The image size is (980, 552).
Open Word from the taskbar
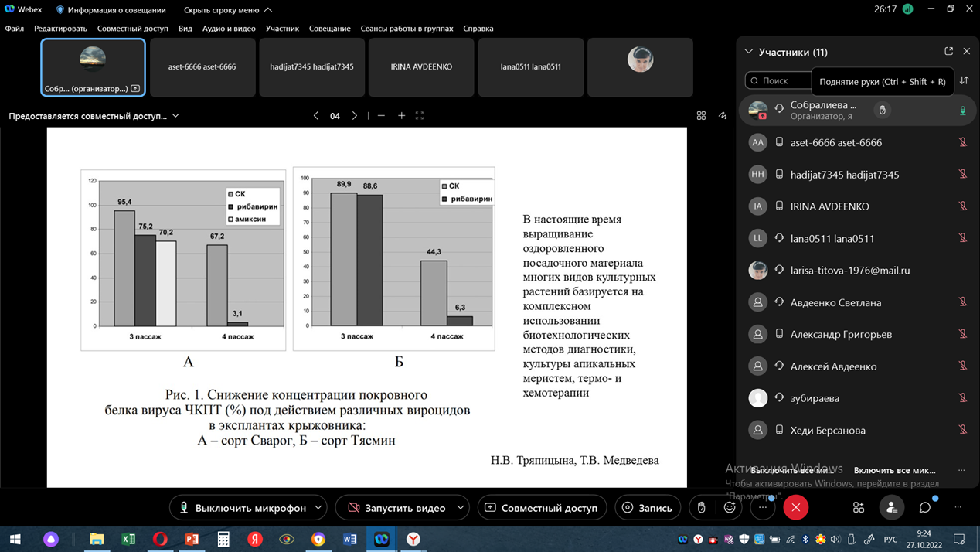tap(350, 539)
